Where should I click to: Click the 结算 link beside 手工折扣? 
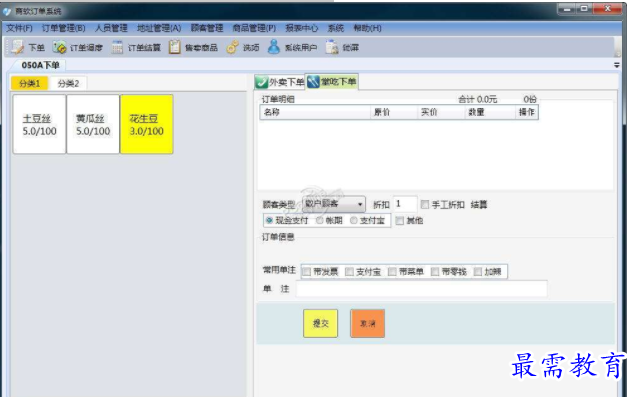479,205
